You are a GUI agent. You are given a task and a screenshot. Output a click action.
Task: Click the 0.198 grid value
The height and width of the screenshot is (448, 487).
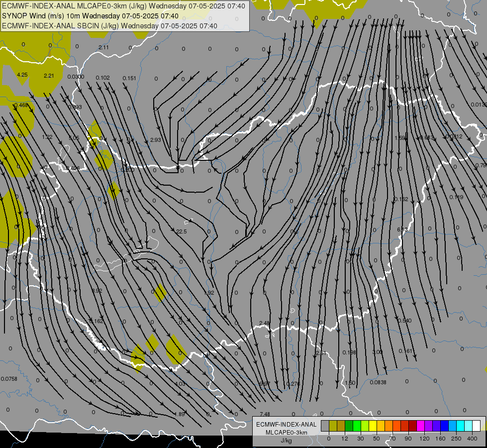coord(349,352)
